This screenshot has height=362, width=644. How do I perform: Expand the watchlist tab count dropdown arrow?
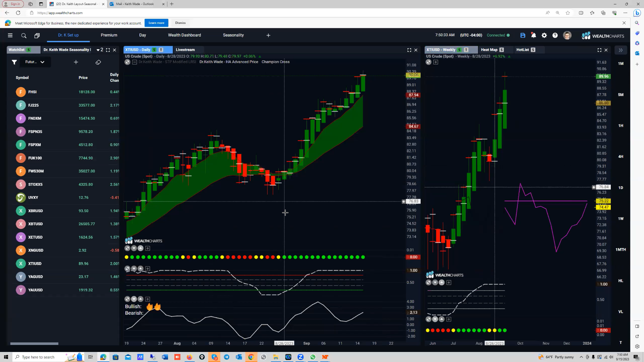98,50
